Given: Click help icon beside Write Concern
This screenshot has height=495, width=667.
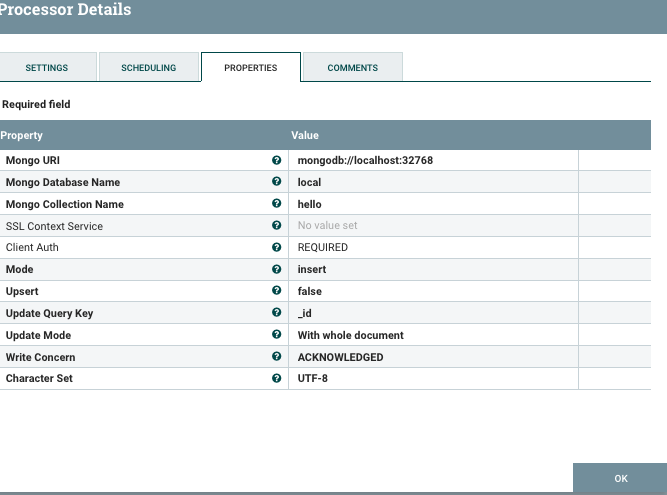Looking at the screenshot, I should point(276,357).
